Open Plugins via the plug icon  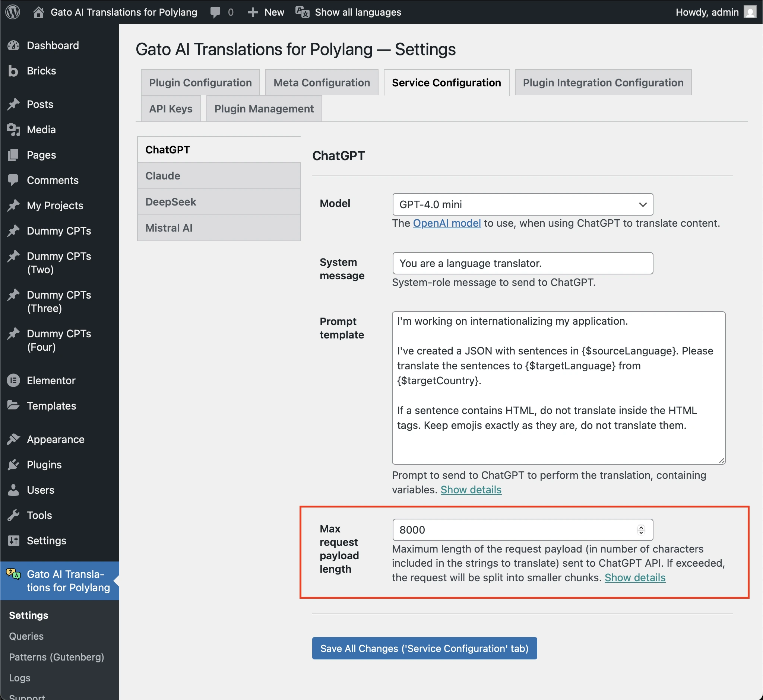[x=13, y=464]
